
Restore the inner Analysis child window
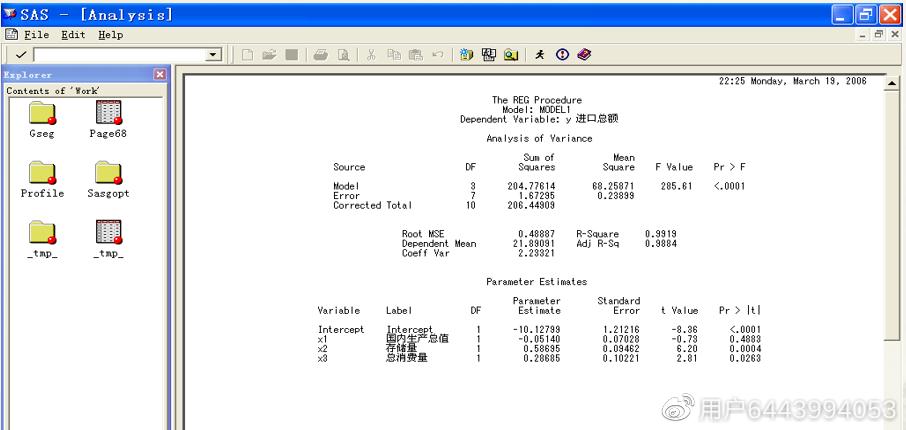879,35
